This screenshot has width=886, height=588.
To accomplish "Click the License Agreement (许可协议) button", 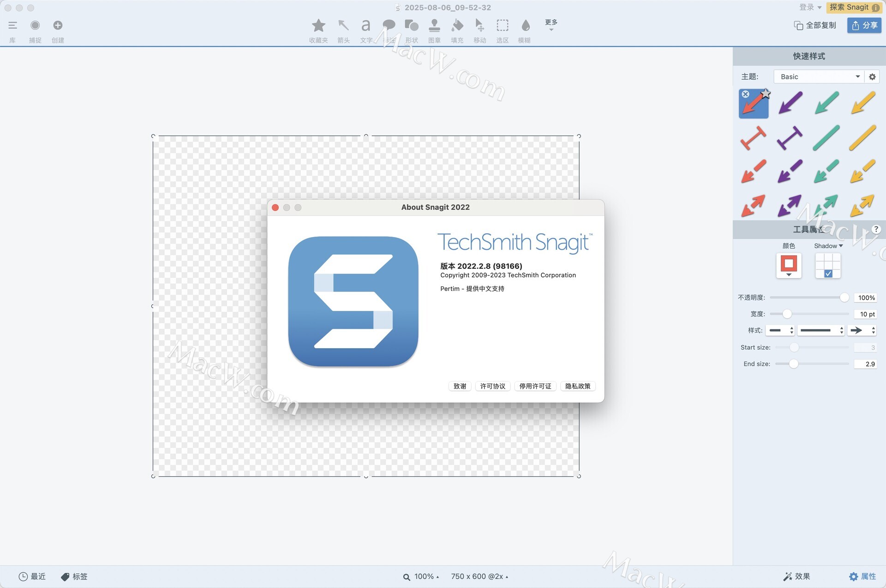I will [x=492, y=386].
